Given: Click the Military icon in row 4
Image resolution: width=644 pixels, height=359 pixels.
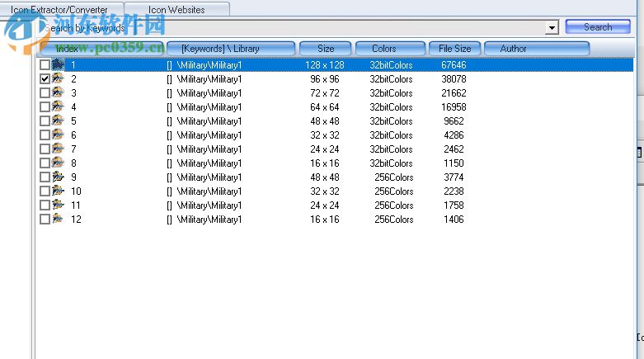Looking at the screenshot, I should tap(58, 106).
